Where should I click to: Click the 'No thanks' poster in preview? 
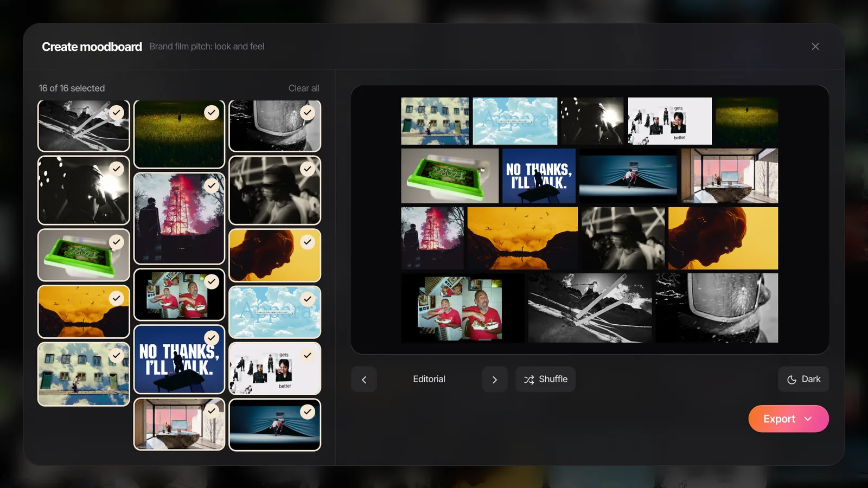click(539, 176)
